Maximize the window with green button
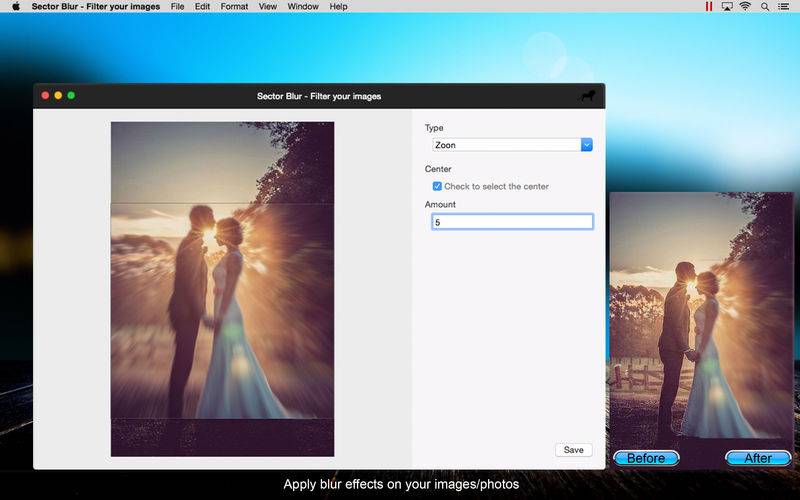This screenshot has width=800, height=500. click(x=71, y=95)
